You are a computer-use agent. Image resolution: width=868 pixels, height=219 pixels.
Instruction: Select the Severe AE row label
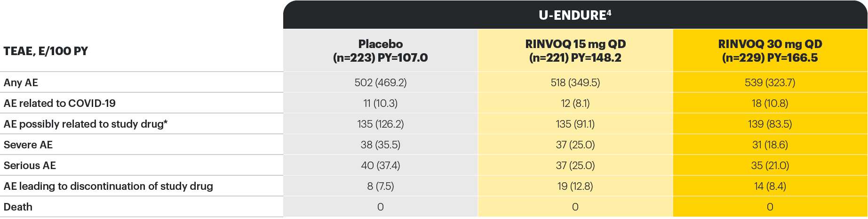point(28,145)
